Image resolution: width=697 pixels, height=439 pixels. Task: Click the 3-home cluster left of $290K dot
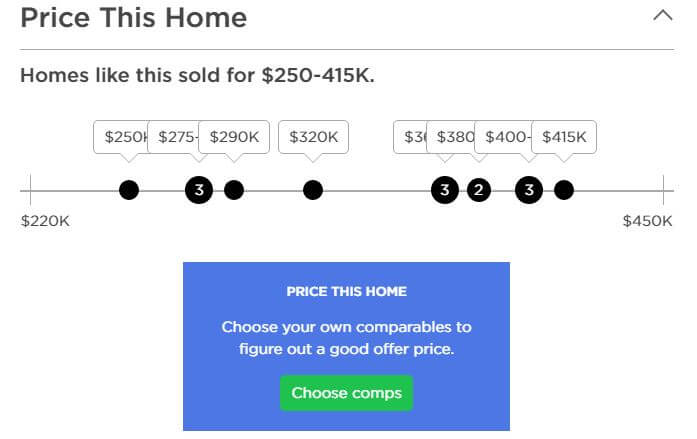[199, 190]
